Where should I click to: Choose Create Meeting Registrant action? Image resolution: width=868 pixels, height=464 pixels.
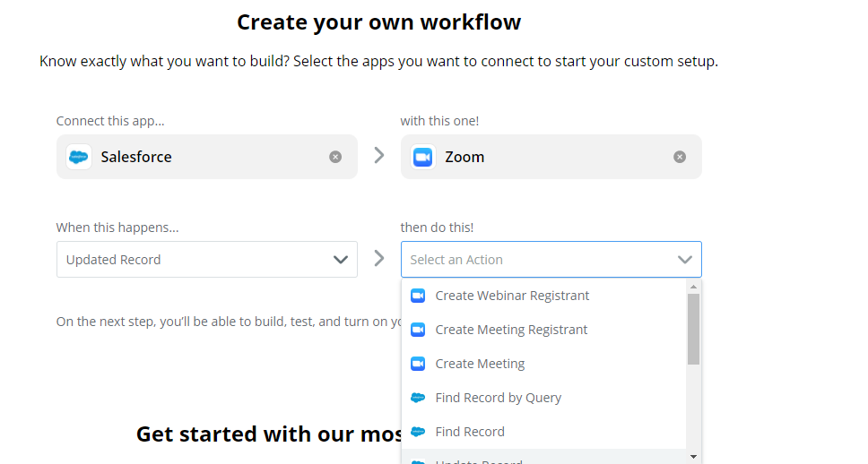click(511, 330)
